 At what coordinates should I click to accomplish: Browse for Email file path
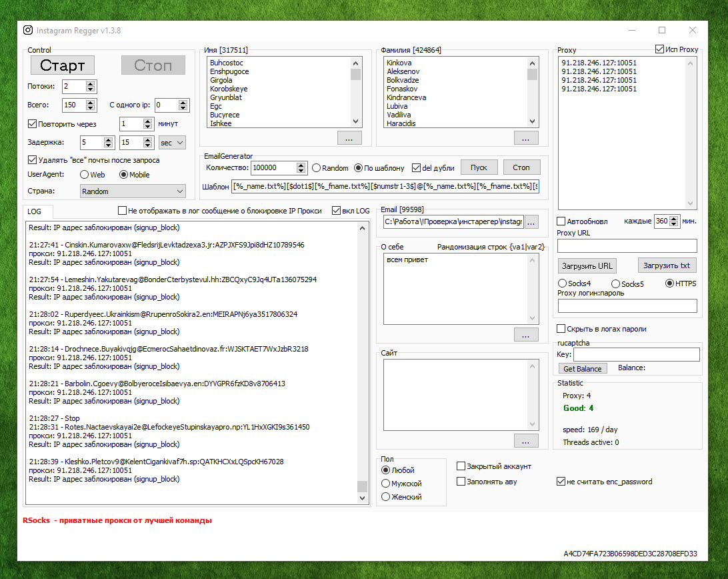coord(531,221)
